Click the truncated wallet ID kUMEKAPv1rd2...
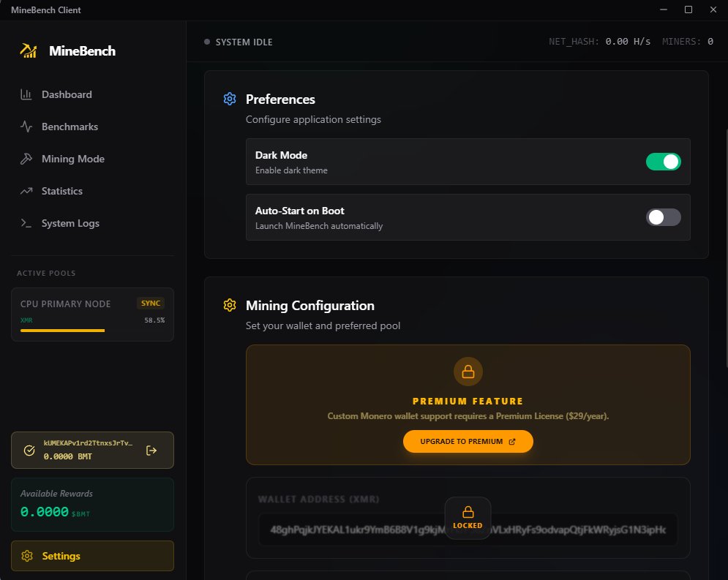The height and width of the screenshot is (580, 728). pyautogui.click(x=88, y=443)
